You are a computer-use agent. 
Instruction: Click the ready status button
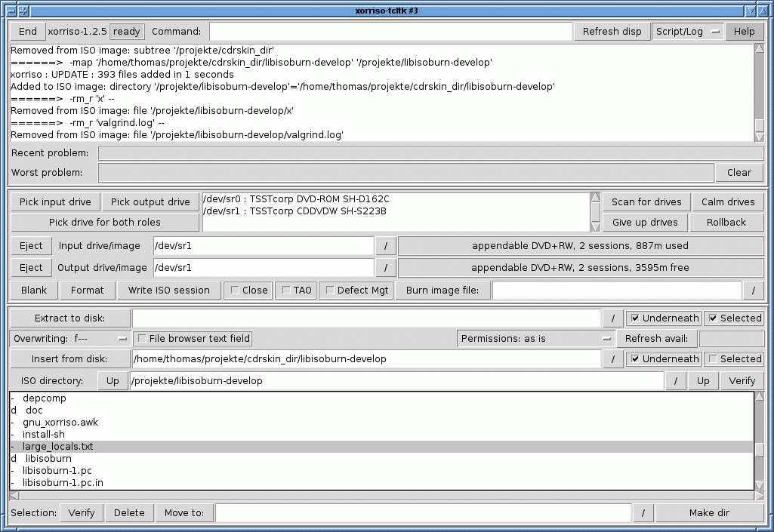pos(127,32)
